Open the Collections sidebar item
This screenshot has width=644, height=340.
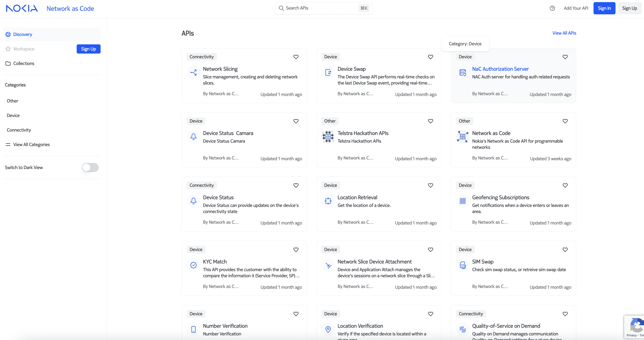point(24,63)
